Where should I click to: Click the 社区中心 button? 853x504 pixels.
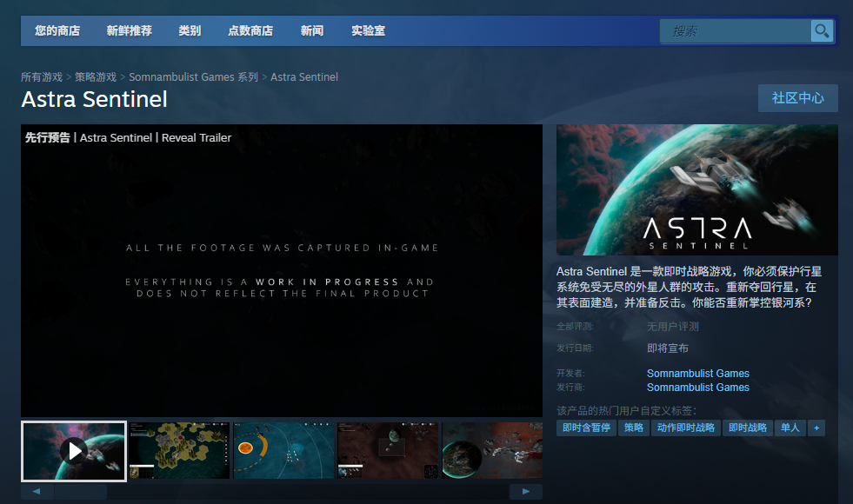tap(796, 98)
